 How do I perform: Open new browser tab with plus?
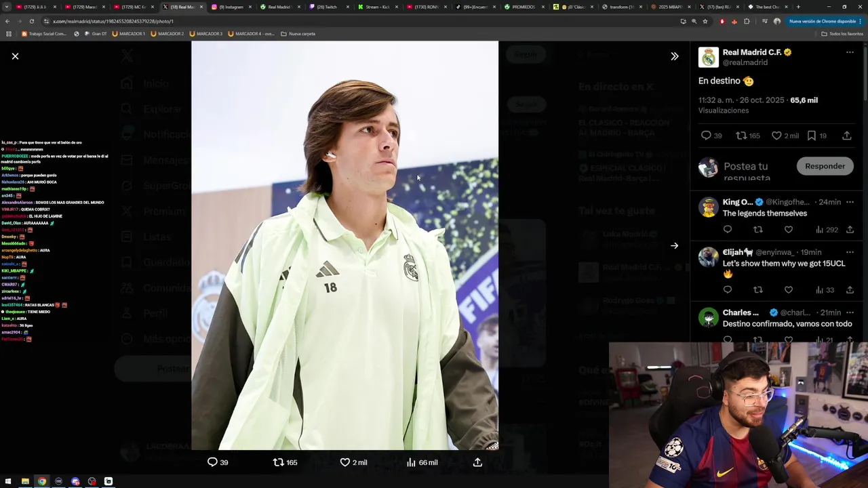[798, 7]
